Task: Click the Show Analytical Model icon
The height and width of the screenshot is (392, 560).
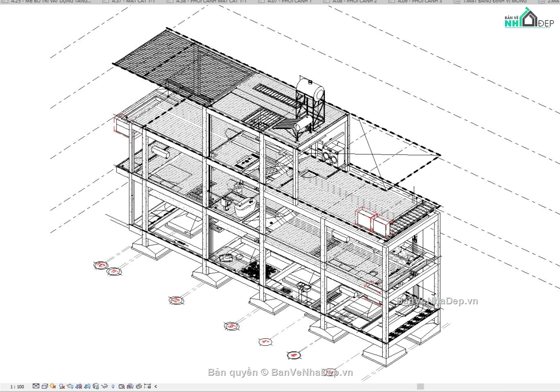Action: point(130,386)
